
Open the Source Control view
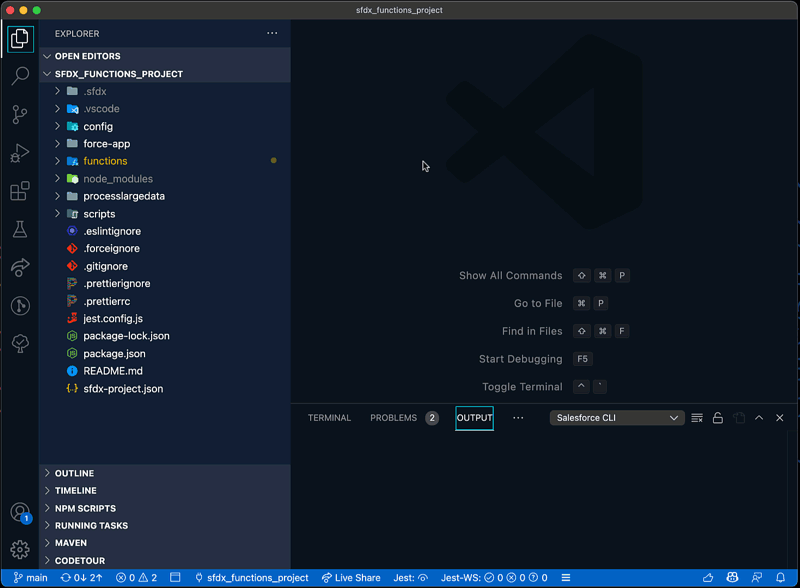click(20, 114)
